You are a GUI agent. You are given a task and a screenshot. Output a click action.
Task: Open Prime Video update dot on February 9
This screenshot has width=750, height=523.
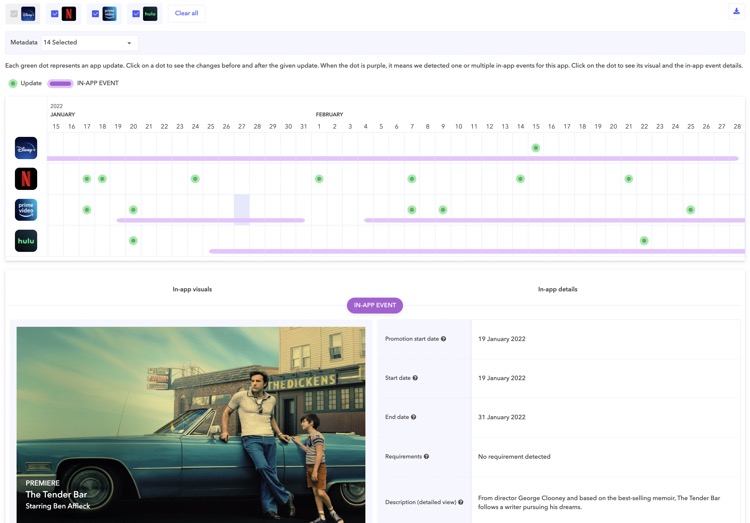point(443,210)
